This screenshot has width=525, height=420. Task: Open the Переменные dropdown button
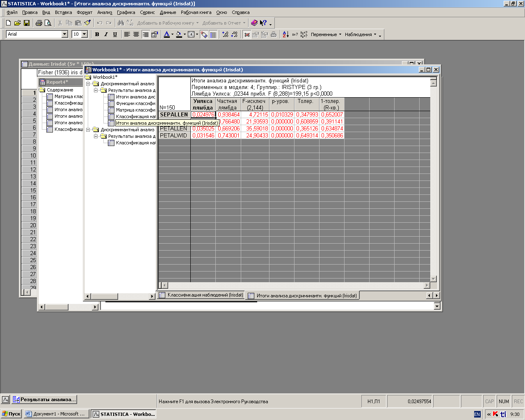[326, 34]
